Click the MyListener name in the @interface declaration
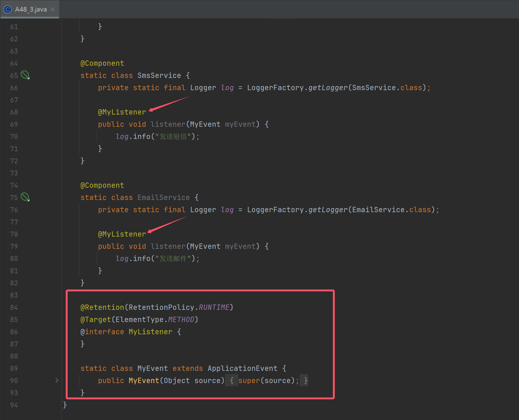519x420 pixels. pos(150,332)
